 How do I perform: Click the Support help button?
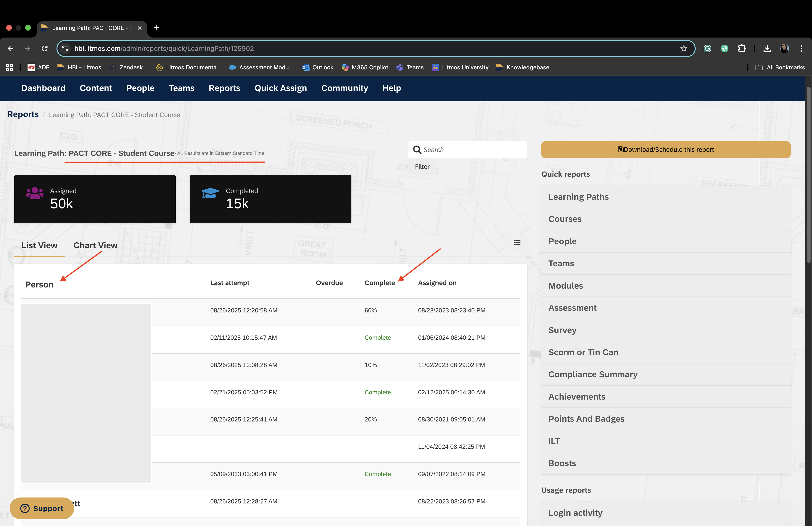click(x=42, y=508)
